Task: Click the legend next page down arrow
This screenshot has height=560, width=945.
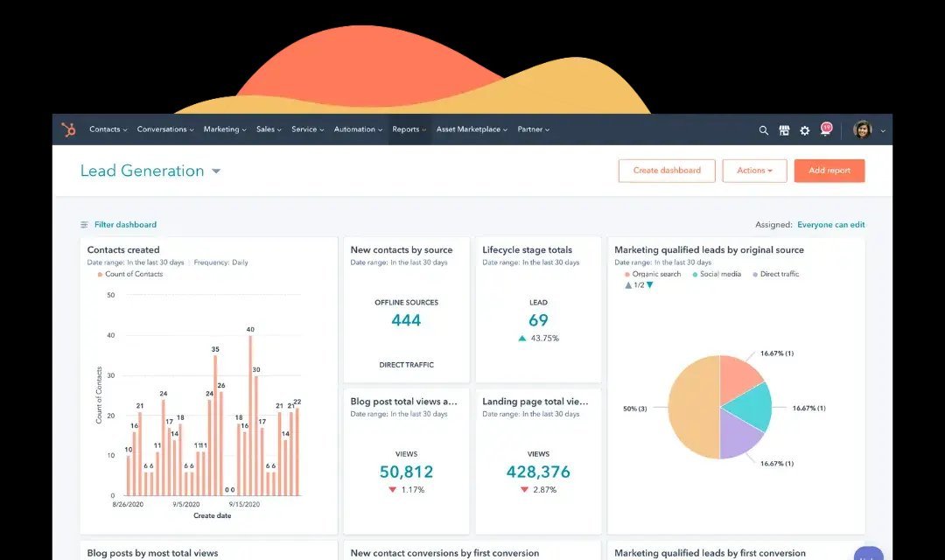Action: tap(649, 285)
